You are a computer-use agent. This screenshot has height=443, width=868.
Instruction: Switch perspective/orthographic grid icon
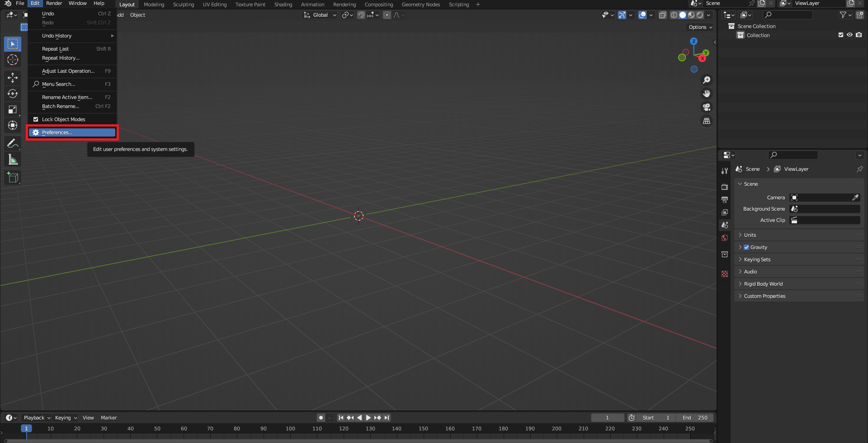pos(707,121)
